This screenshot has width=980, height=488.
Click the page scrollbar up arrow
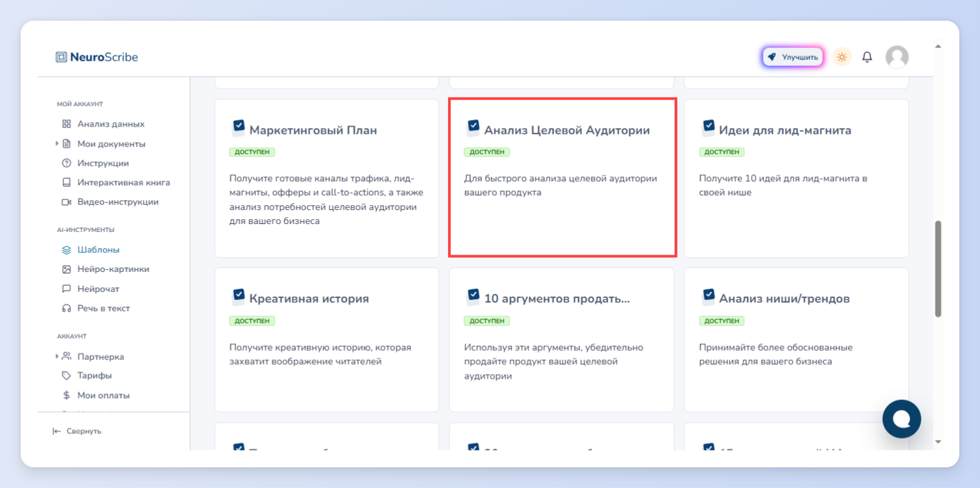pyautogui.click(x=938, y=47)
